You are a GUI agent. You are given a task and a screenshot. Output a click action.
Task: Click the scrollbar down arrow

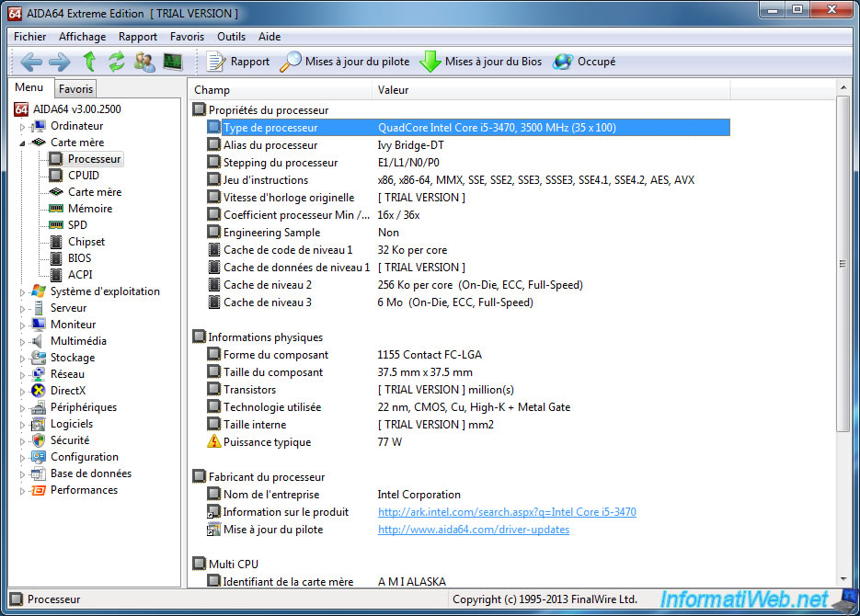pyautogui.click(x=843, y=579)
